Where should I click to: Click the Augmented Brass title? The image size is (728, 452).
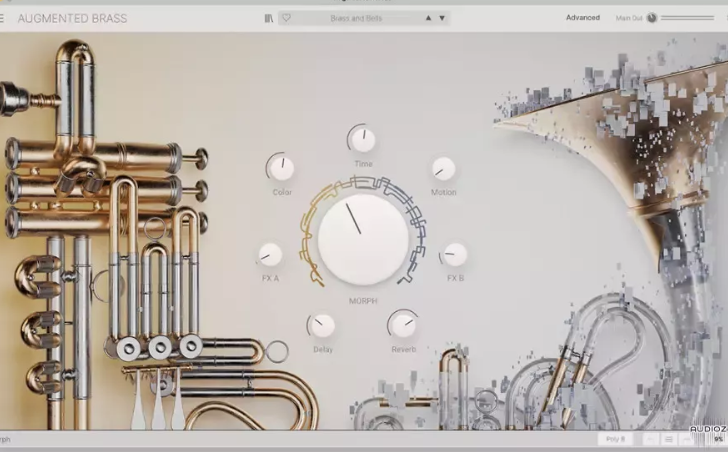coord(72,19)
